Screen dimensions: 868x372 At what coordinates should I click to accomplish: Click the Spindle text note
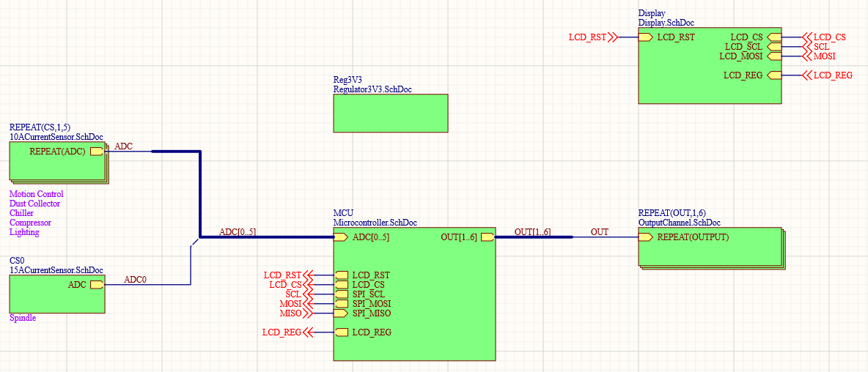point(23,318)
